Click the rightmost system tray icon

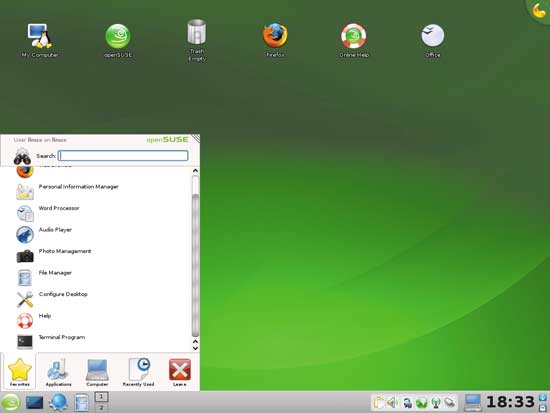(450, 403)
